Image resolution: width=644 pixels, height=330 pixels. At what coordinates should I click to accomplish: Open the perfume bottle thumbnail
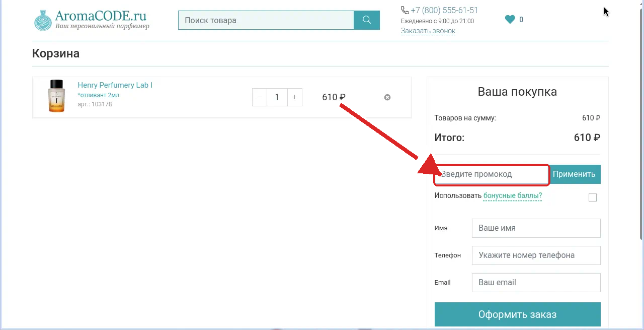[x=56, y=96]
